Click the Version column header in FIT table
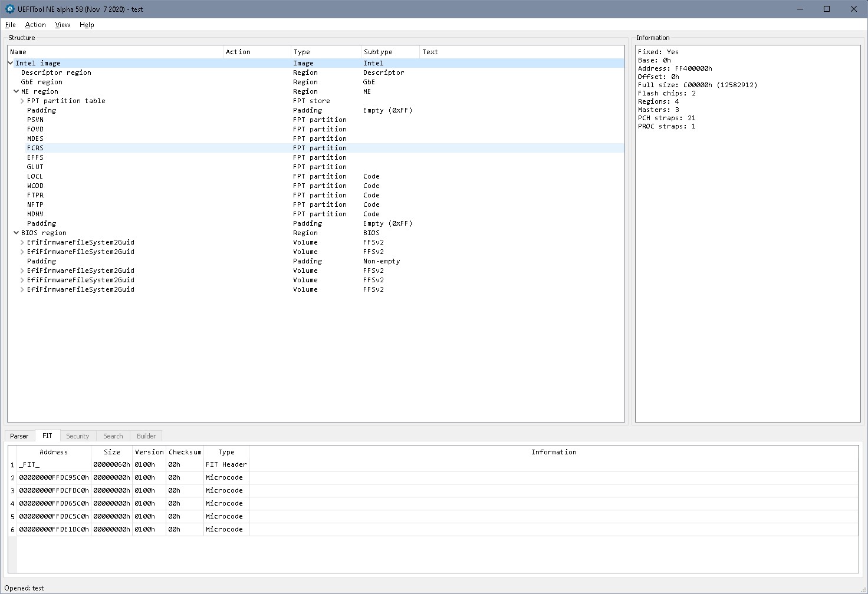The image size is (868, 594). (149, 452)
